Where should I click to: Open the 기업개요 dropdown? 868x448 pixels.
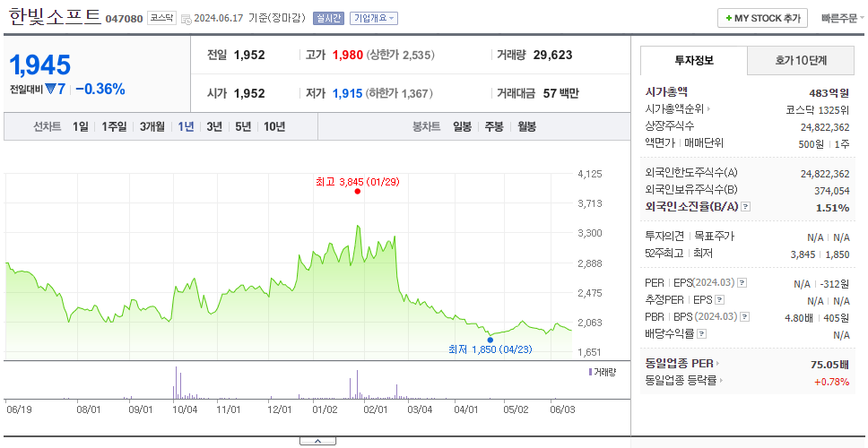374,18
